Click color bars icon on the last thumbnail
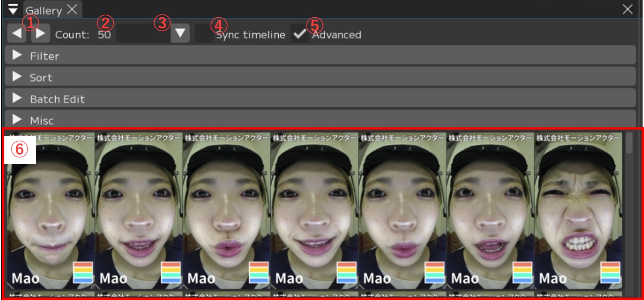Viewport: 644px width, 300px height. pyautogui.click(x=610, y=273)
